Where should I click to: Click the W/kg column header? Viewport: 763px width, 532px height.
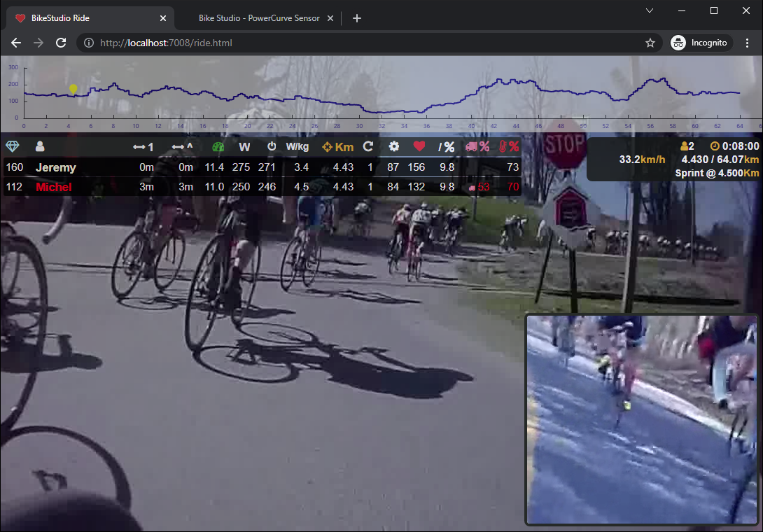tap(297, 146)
